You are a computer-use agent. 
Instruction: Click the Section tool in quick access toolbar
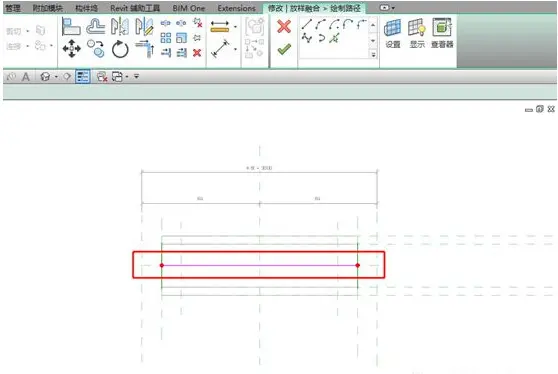coord(67,77)
